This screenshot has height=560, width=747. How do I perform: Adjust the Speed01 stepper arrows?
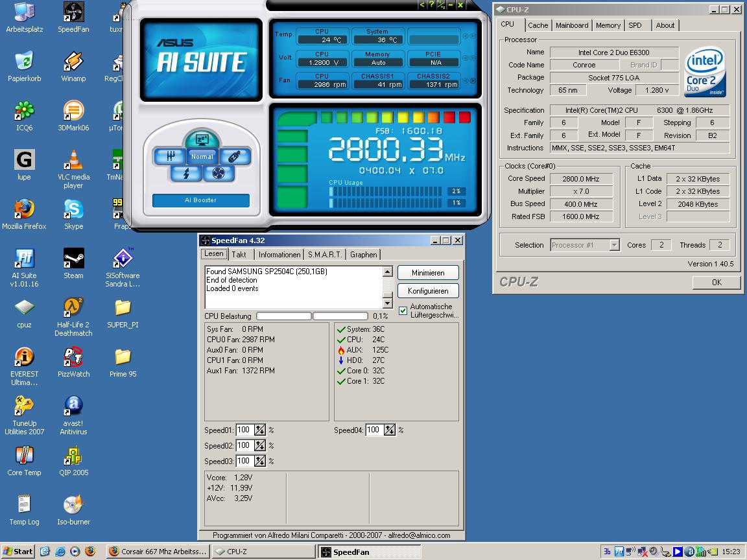pyautogui.click(x=259, y=430)
